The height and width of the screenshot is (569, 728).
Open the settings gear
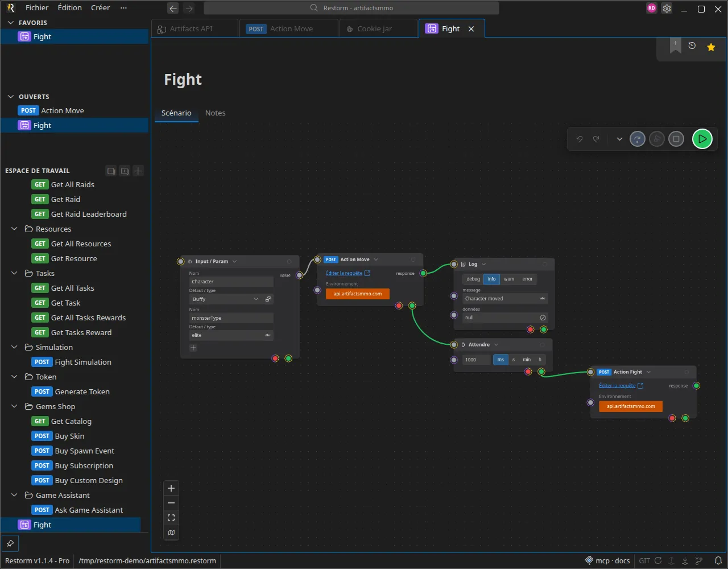pyautogui.click(x=667, y=9)
